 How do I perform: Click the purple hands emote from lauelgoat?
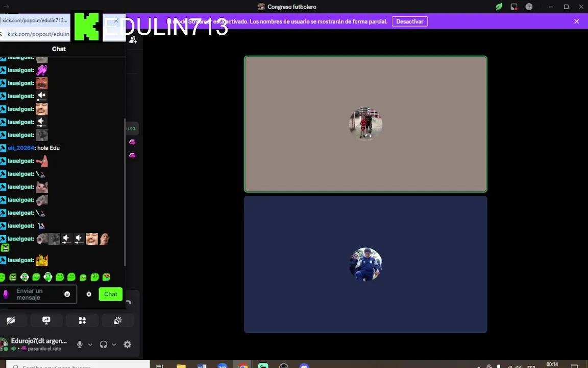click(x=42, y=70)
